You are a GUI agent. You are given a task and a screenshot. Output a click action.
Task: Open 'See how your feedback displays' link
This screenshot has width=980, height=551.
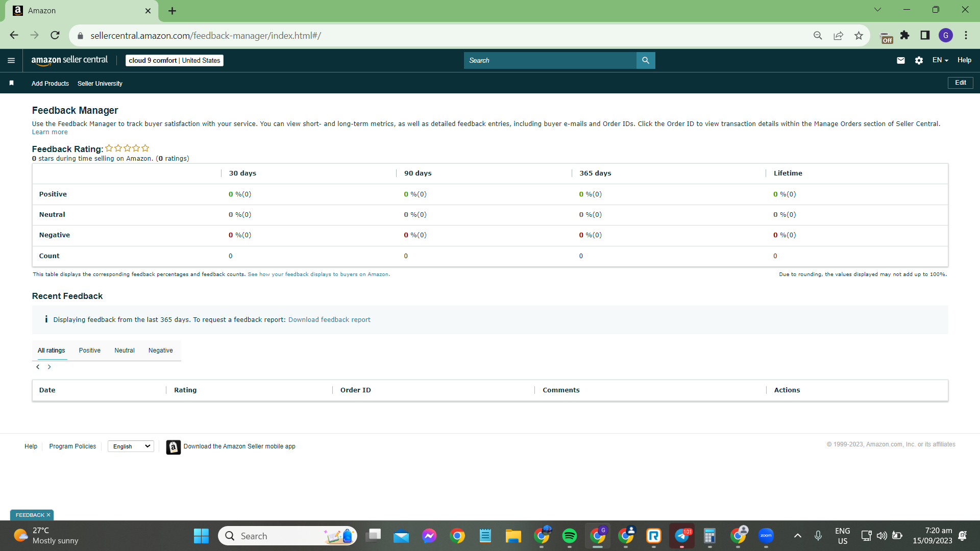pos(318,274)
